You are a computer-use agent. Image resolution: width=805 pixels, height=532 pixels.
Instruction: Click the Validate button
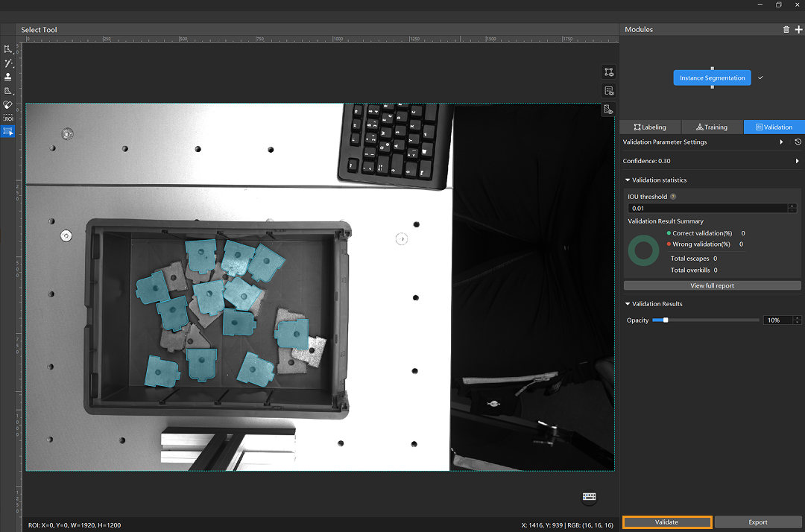tap(667, 522)
